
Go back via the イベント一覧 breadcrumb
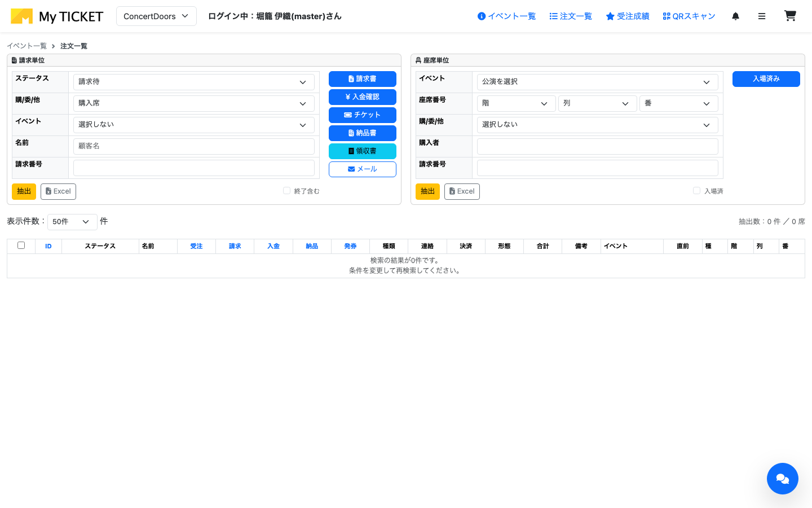pyautogui.click(x=27, y=46)
